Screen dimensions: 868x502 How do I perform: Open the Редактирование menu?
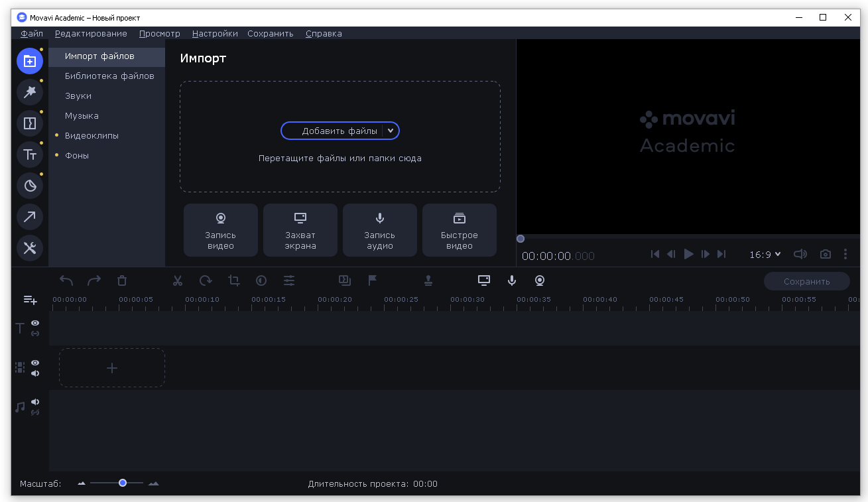point(91,33)
